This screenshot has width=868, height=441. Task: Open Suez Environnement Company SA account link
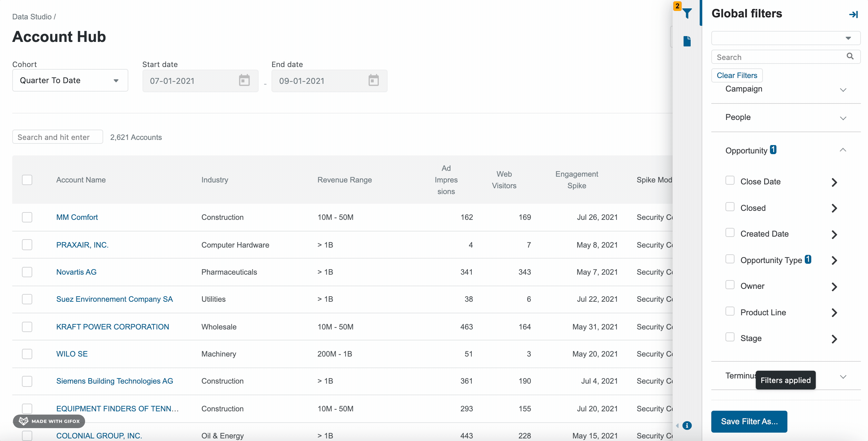point(114,299)
